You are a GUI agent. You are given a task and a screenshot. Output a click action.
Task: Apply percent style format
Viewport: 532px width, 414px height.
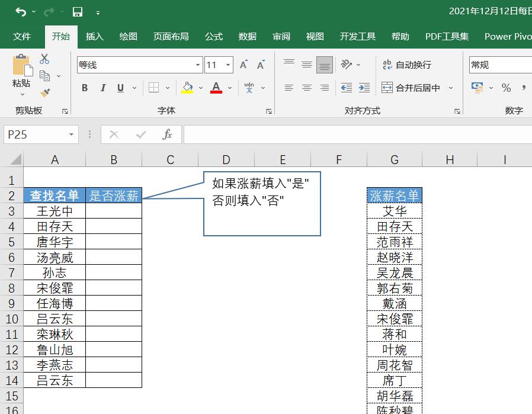[x=506, y=88]
